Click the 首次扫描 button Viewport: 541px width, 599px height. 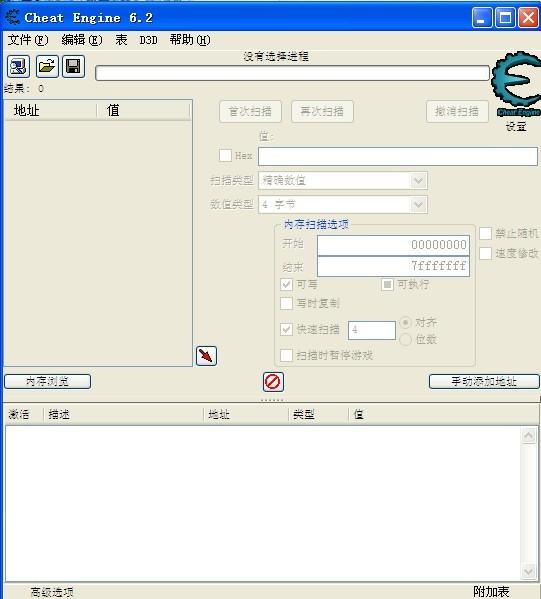pyautogui.click(x=250, y=112)
